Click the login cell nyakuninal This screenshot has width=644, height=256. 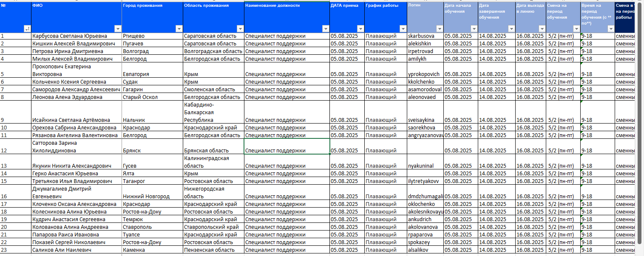[x=425, y=162]
